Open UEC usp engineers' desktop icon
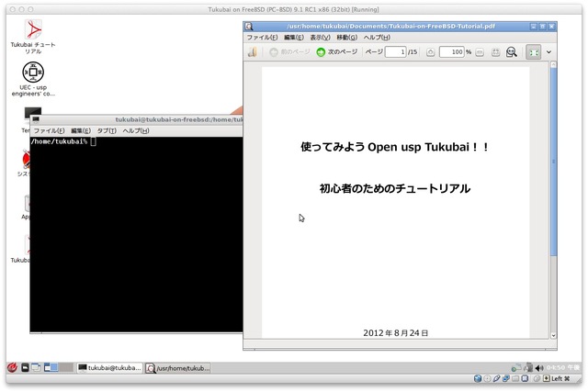The width and height of the screenshot is (588, 392). tap(33, 79)
